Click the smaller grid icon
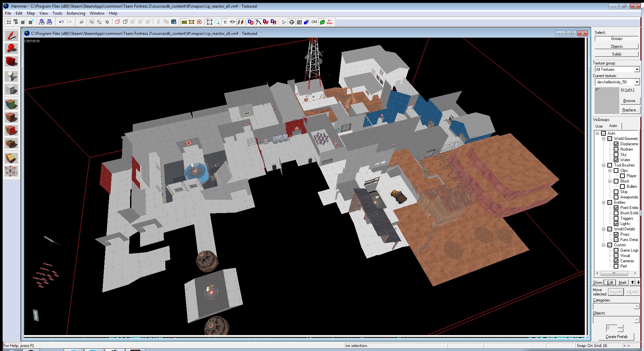This screenshot has height=351, width=644. click(x=23, y=22)
